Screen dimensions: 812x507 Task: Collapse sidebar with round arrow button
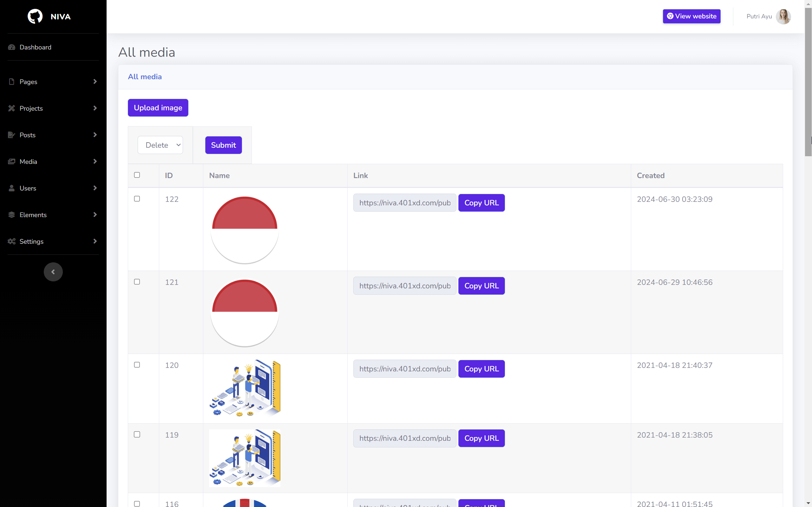click(53, 272)
